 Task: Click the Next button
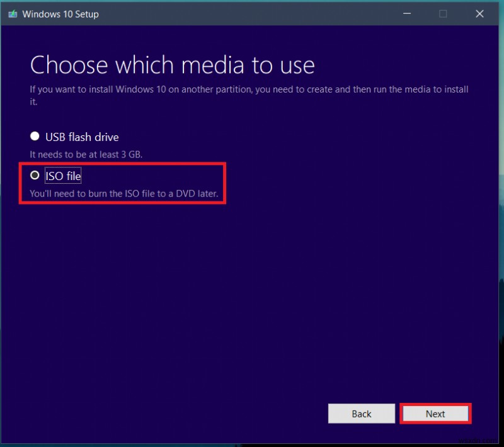point(435,414)
